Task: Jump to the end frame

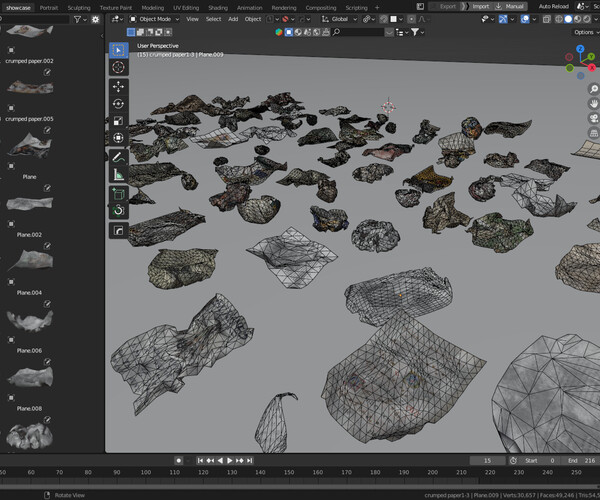Action: tap(249, 461)
